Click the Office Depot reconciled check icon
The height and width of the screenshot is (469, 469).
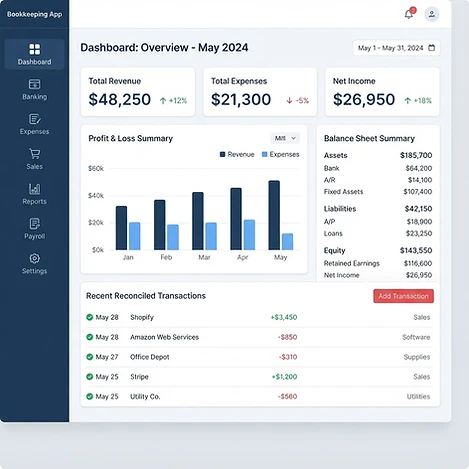(x=90, y=357)
